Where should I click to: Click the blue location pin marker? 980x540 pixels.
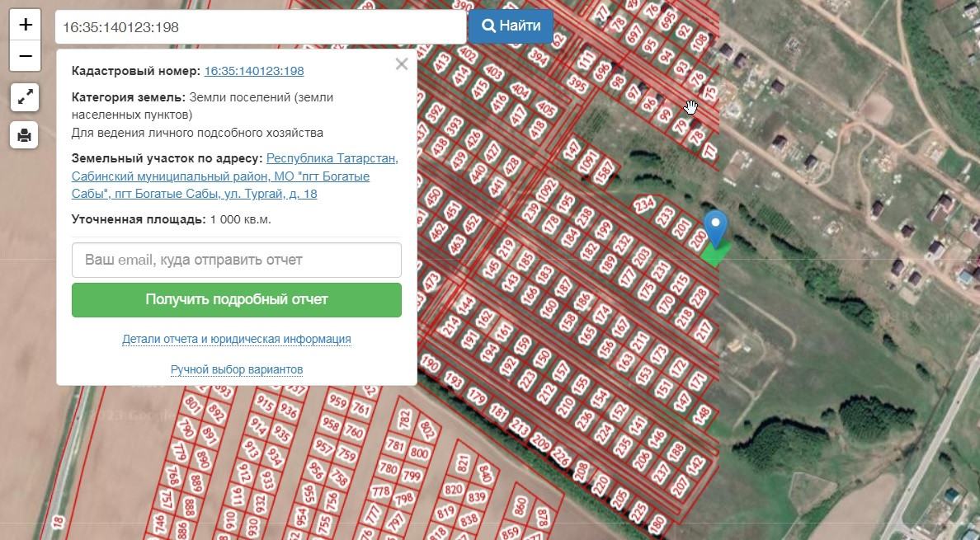(x=715, y=228)
